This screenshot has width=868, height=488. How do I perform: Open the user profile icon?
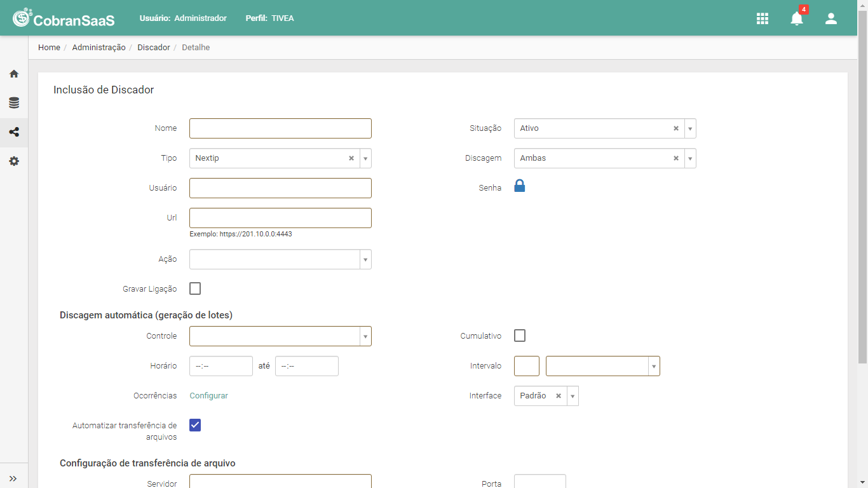pyautogui.click(x=831, y=18)
